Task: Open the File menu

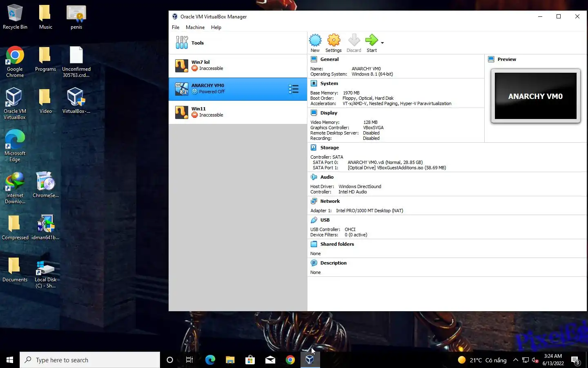Action: pos(176,27)
